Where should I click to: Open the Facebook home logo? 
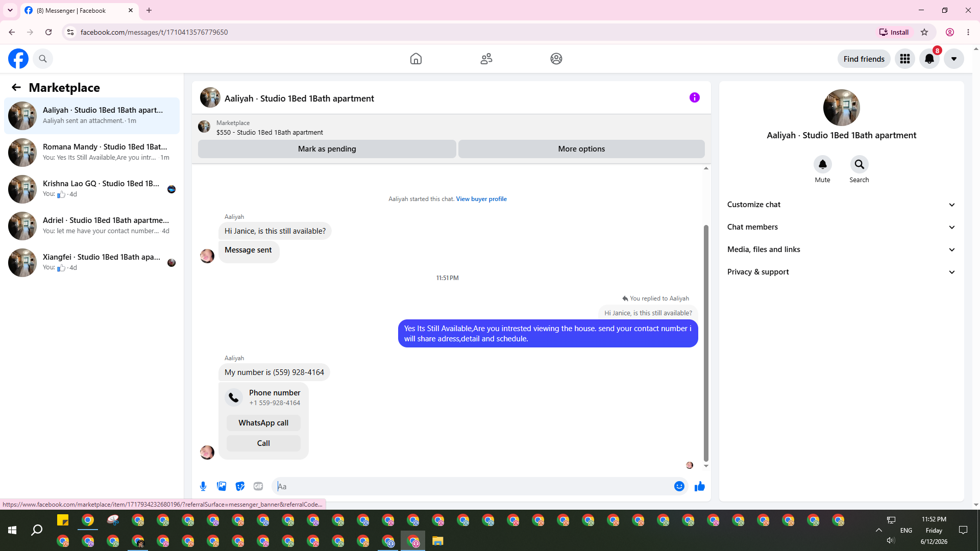point(18,59)
